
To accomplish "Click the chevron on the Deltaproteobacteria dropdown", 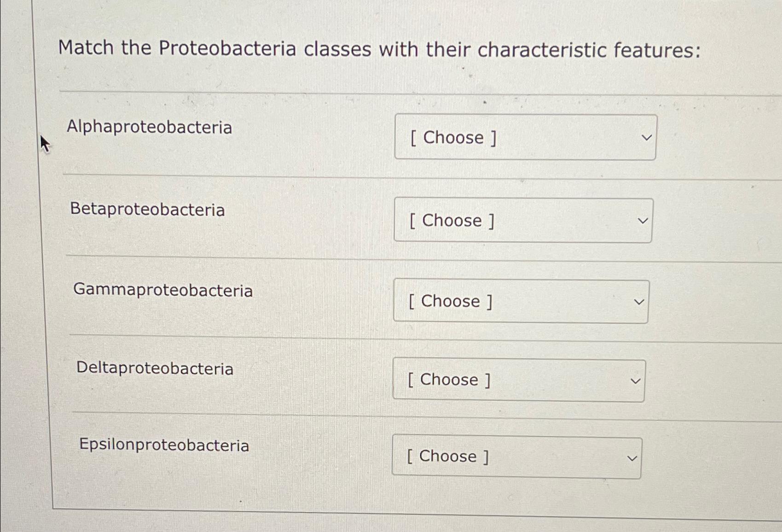I will pyautogui.click(x=637, y=380).
